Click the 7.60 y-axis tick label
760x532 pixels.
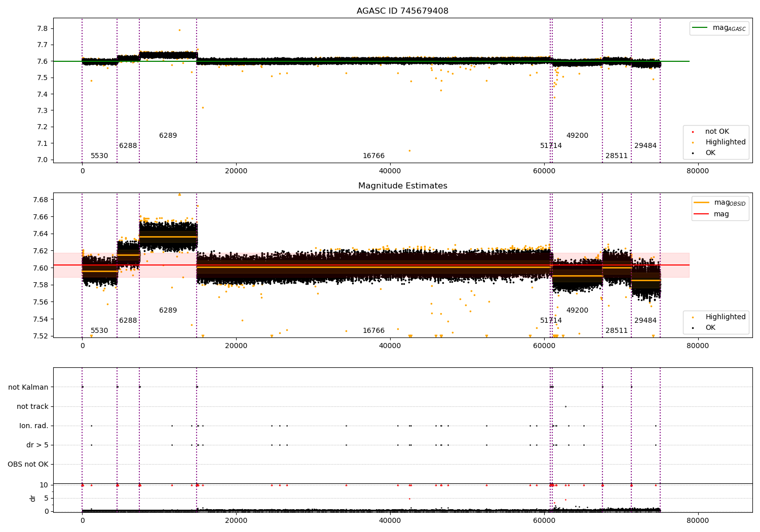[41, 268]
